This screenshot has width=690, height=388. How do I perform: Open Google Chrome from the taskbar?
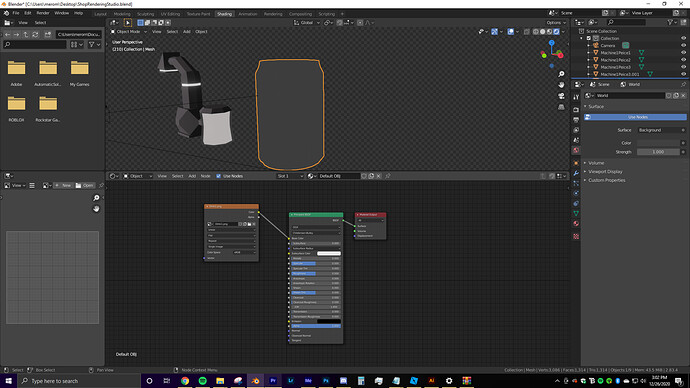coord(185,381)
